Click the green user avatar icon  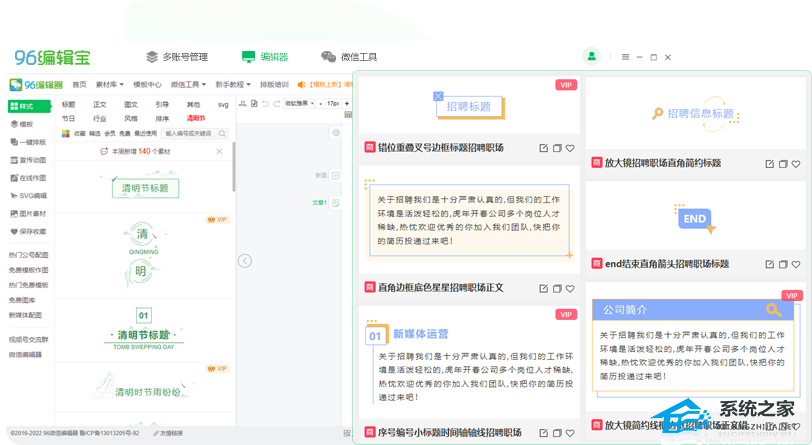(x=591, y=56)
